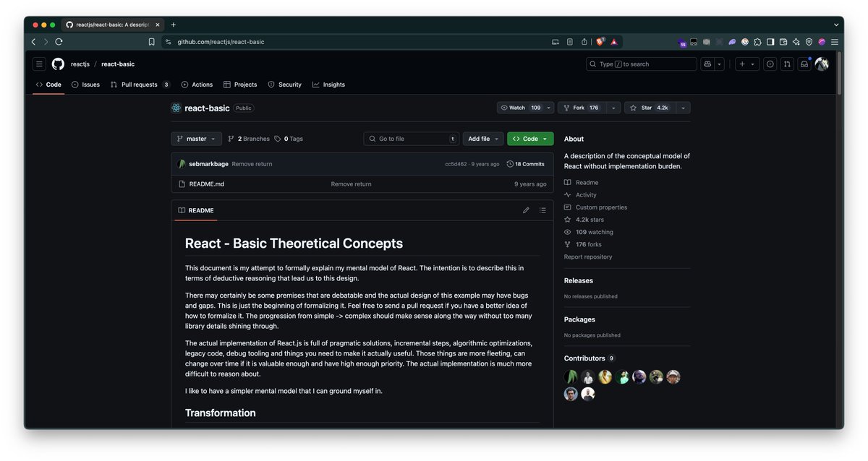Star the react-basic repository
Image resolution: width=868 pixels, height=461 pixels.
pyautogui.click(x=649, y=108)
